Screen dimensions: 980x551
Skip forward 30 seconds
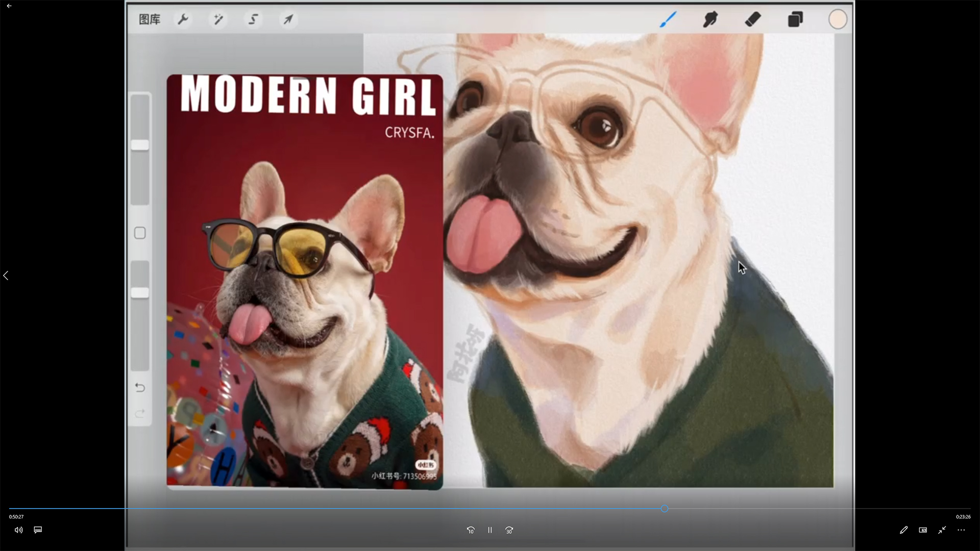tap(509, 530)
